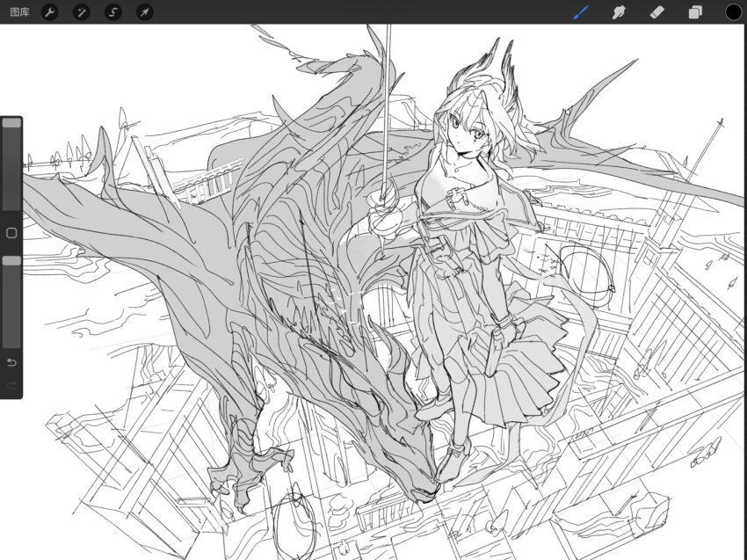747x560 pixels.
Task: Click the lower track of opacity slider
Action: (11, 316)
